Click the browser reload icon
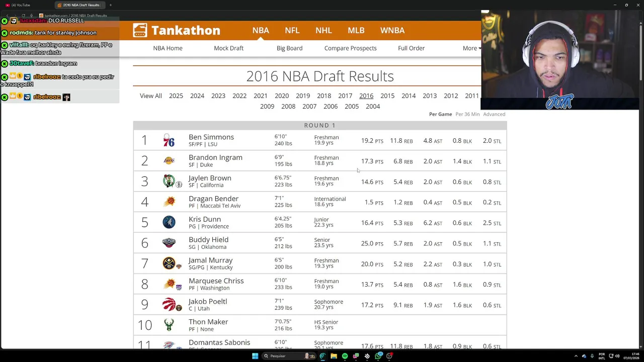Screen dimensions: 644x362 [x=23, y=16]
